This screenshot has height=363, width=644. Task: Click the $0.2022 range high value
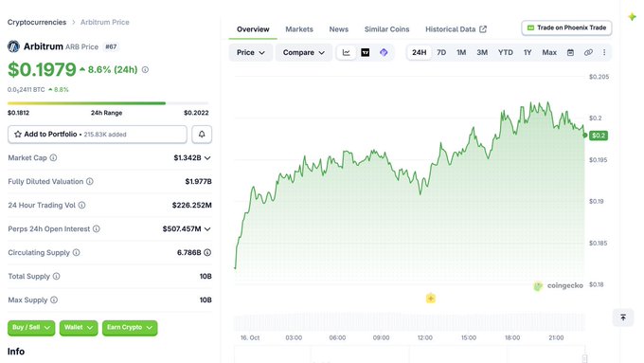196,113
